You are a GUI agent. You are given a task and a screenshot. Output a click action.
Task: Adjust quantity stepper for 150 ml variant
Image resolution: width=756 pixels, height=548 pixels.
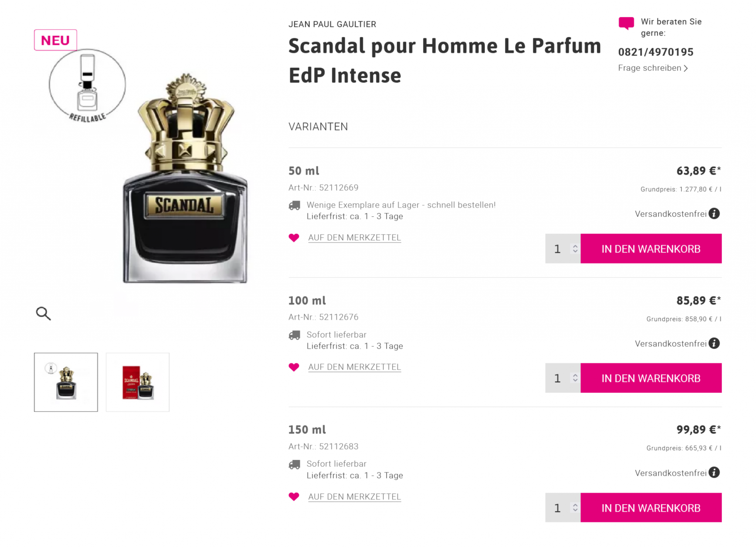575,508
